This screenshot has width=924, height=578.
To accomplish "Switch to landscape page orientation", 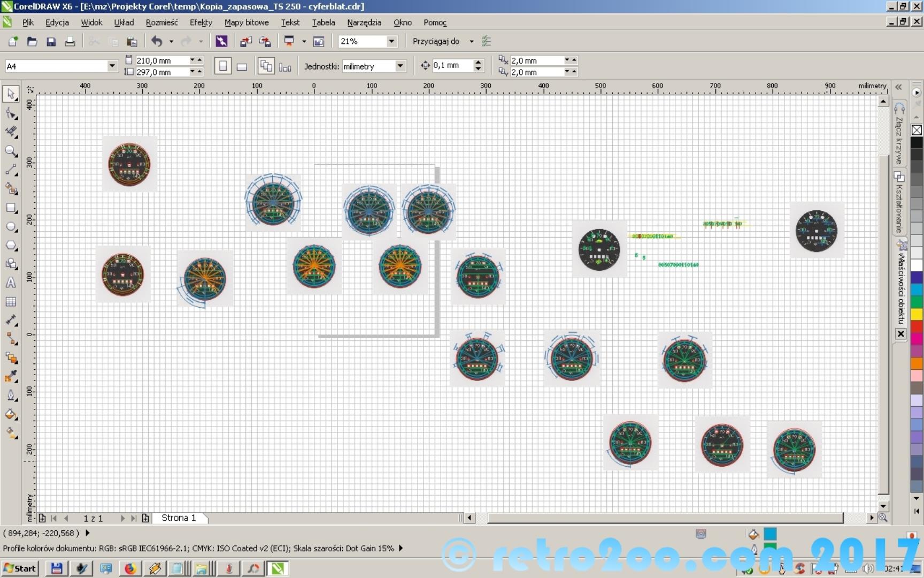I will (242, 66).
